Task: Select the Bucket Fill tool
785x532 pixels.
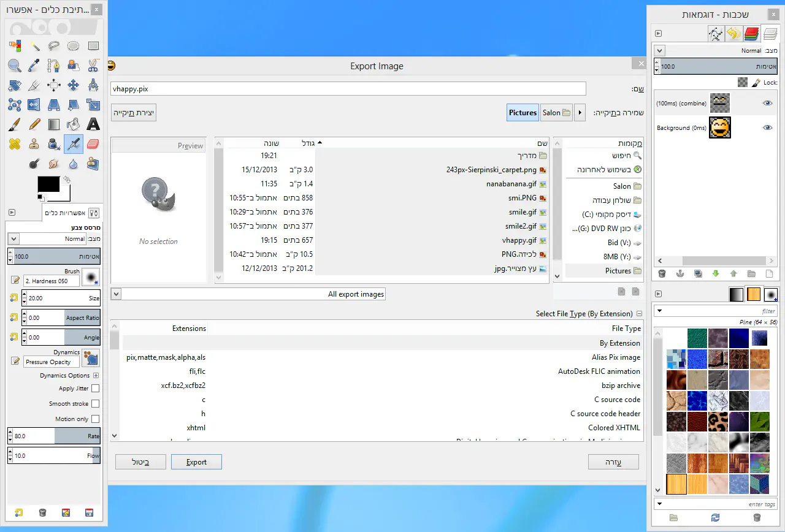Action: [x=74, y=124]
